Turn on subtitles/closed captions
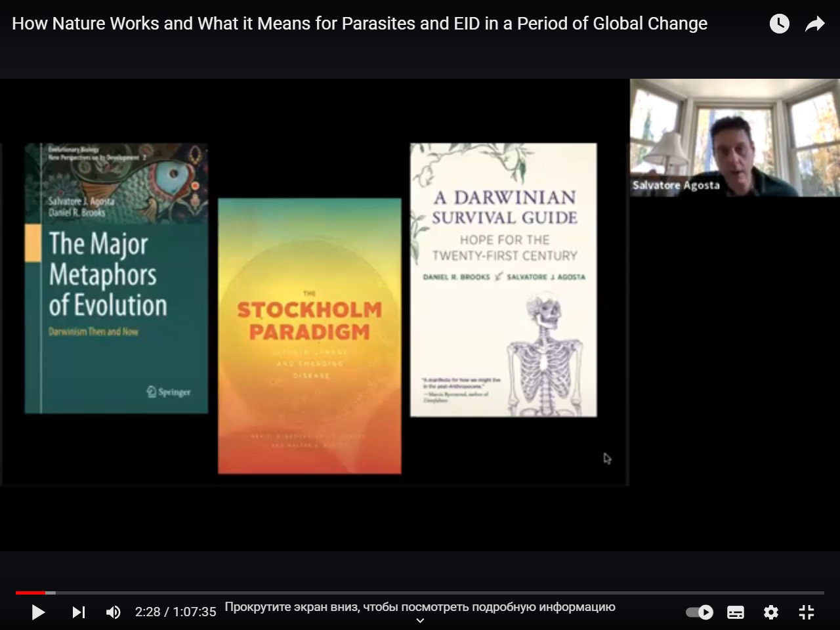The image size is (840, 630). point(736,612)
